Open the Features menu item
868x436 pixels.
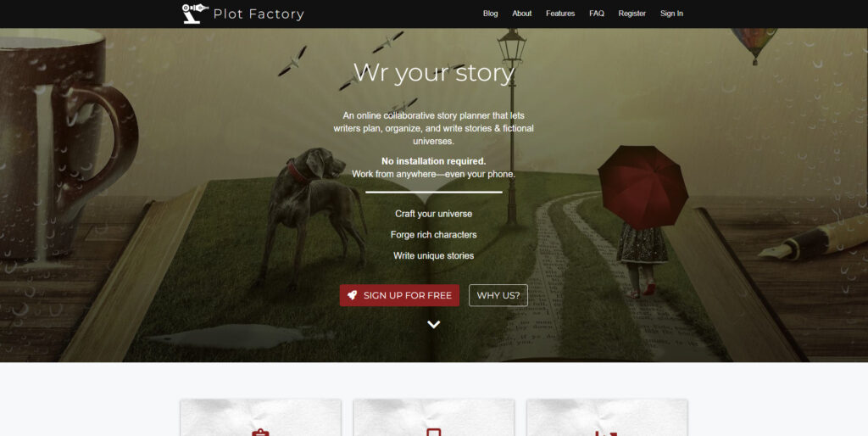(x=560, y=14)
